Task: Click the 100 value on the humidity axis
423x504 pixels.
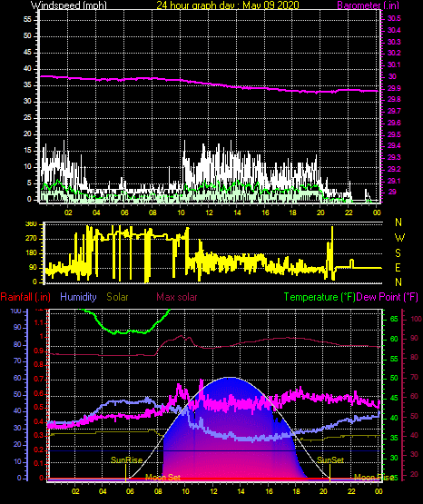Action: [15, 311]
